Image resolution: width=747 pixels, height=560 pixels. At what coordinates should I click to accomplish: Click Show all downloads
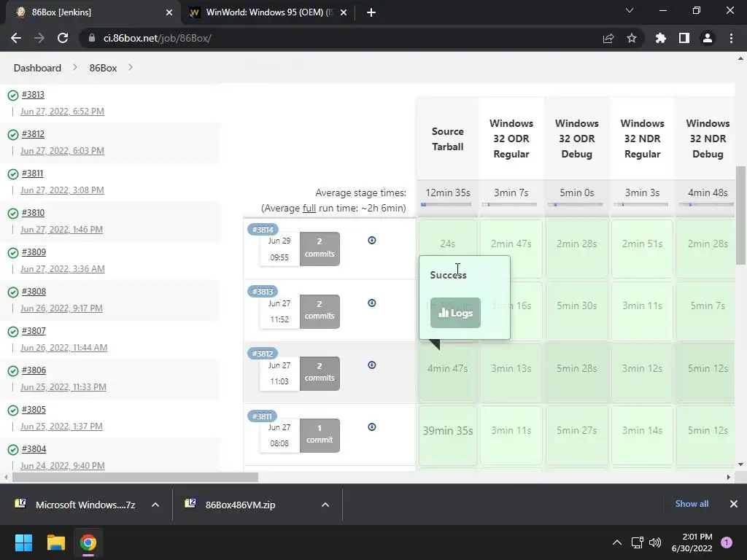[692, 504]
